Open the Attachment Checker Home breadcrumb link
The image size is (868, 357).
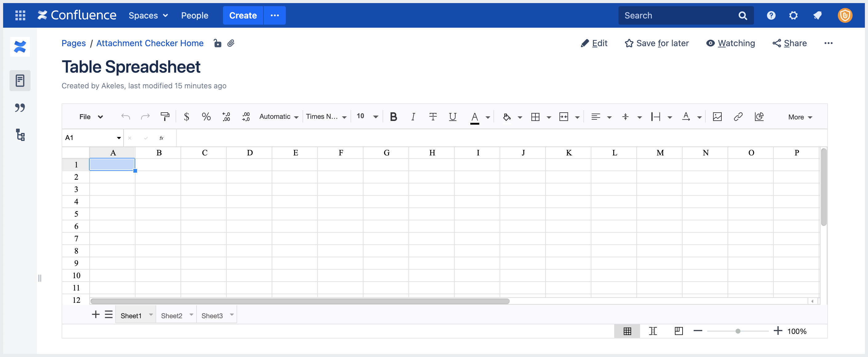tap(150, 43)
